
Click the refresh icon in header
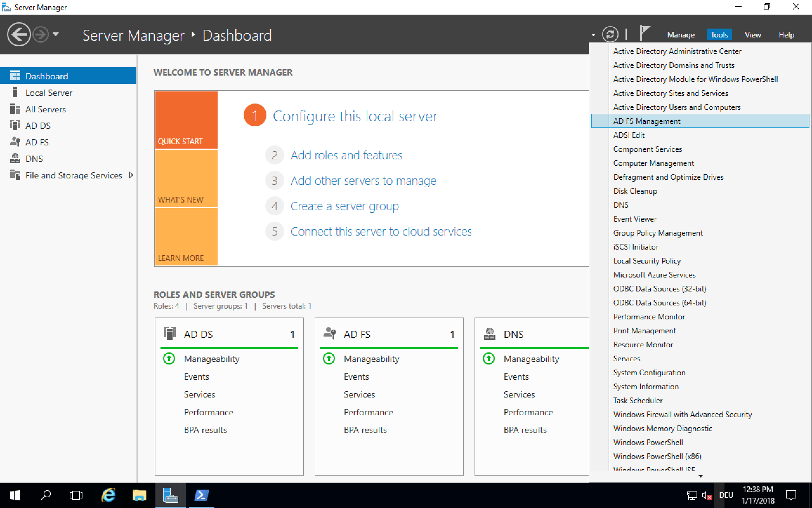click(610, 34)
